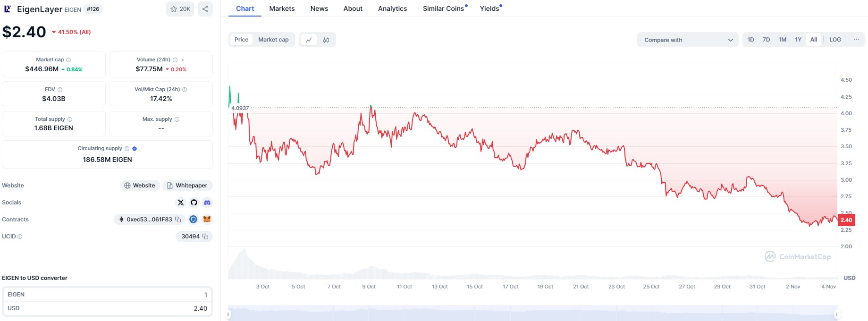Copy the contract address 0xec53...061F83

178,220
